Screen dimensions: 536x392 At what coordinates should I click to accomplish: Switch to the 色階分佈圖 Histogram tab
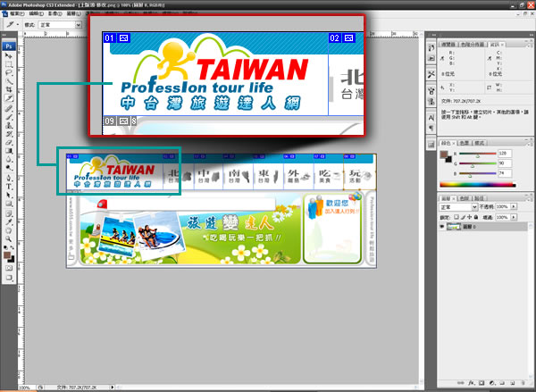coord(473,45)
